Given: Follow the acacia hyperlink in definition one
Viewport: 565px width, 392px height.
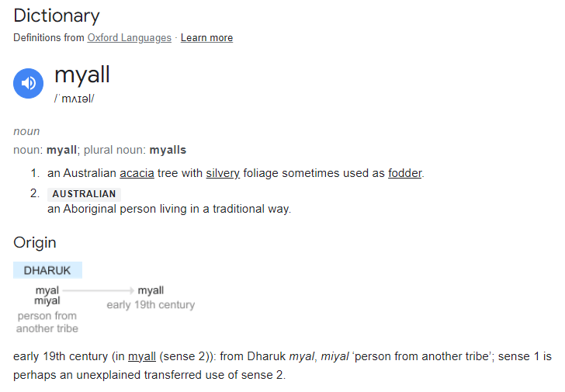Looking at the screenshot, I should tap(137, 173).
